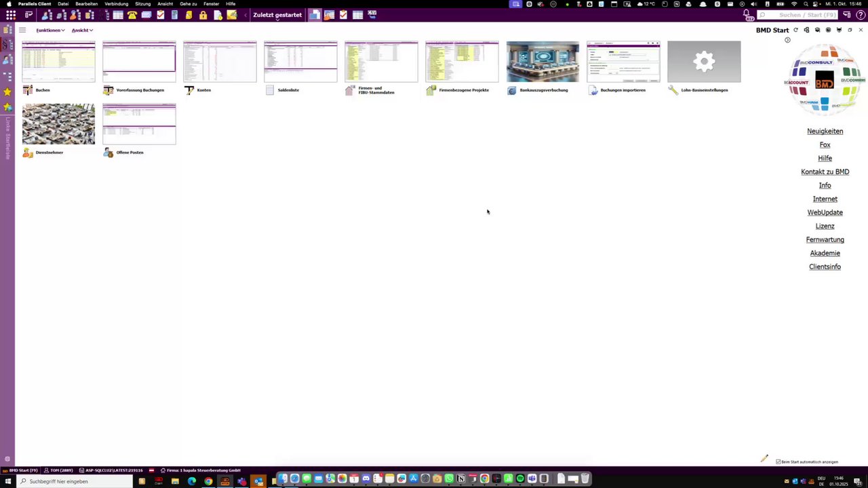Click the structure diagram icon beside BMD Start
868x488 pixels.
coord(806,30)
